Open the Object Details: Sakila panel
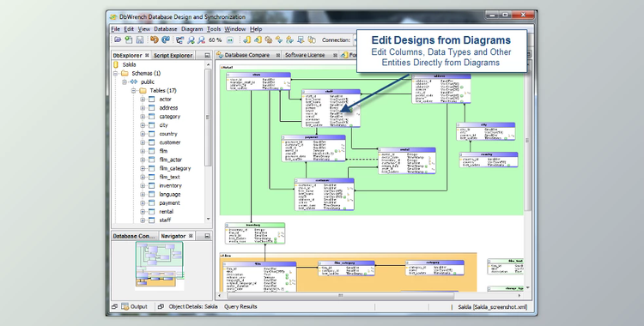Screen dimensions: 644x326 pos(193,307)
